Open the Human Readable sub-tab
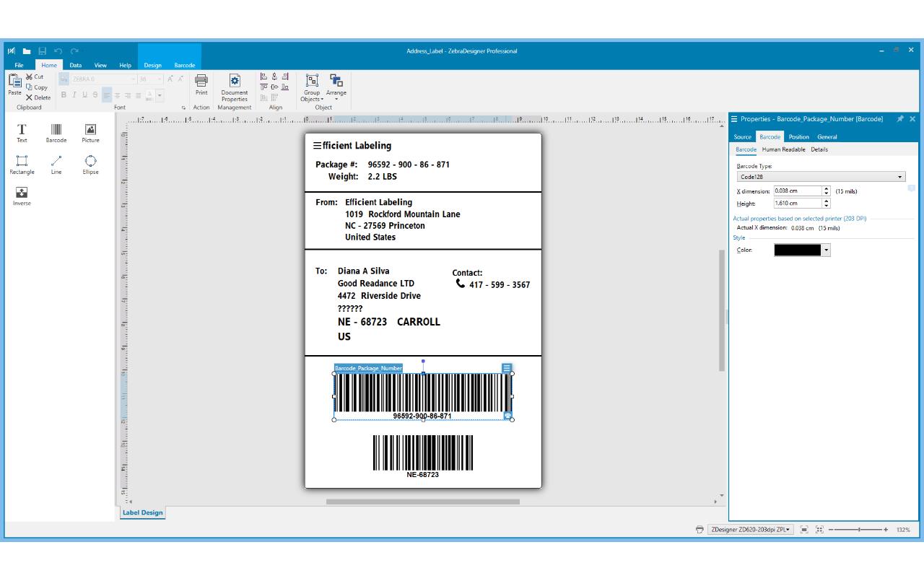This screenshot has height=581, width=924. point(783,149)
